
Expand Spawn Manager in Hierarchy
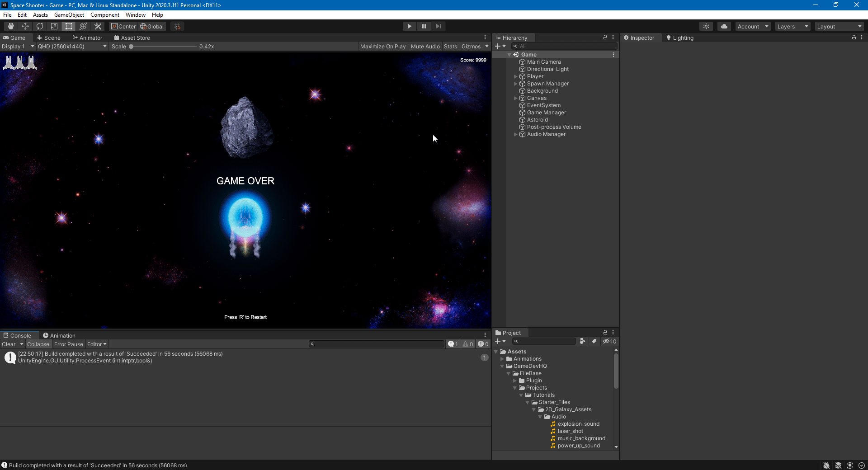click(x=515, y=84)
